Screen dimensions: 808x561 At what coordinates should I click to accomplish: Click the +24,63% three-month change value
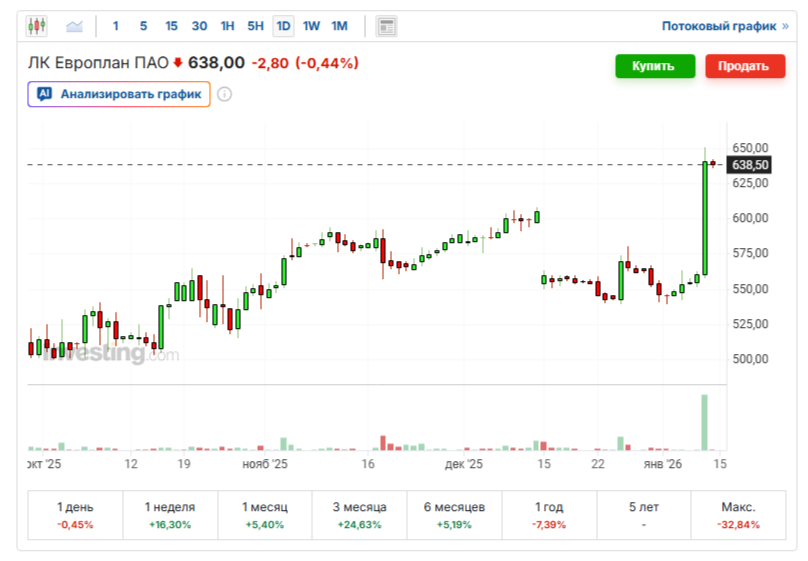pyautogui.click(x=359, y=525)
